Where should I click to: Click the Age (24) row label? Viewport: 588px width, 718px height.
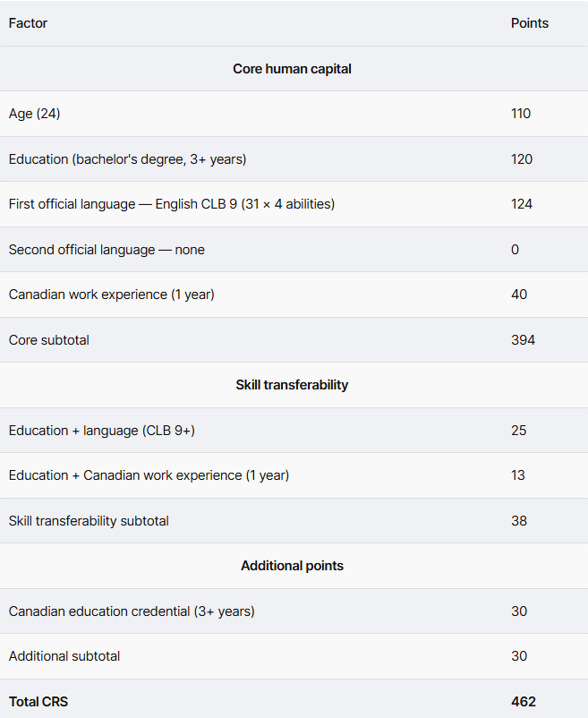click(34, 114)
